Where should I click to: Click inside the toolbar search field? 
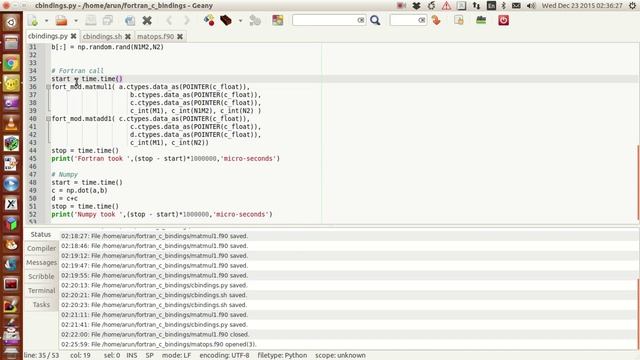324,20
